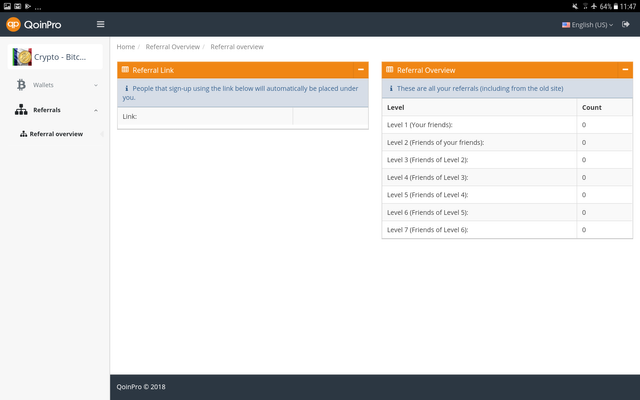Click the info icon in Referral Overview notice
This screenshot has height=400, width=640.
pyautogui.click(x=391, y=88)
